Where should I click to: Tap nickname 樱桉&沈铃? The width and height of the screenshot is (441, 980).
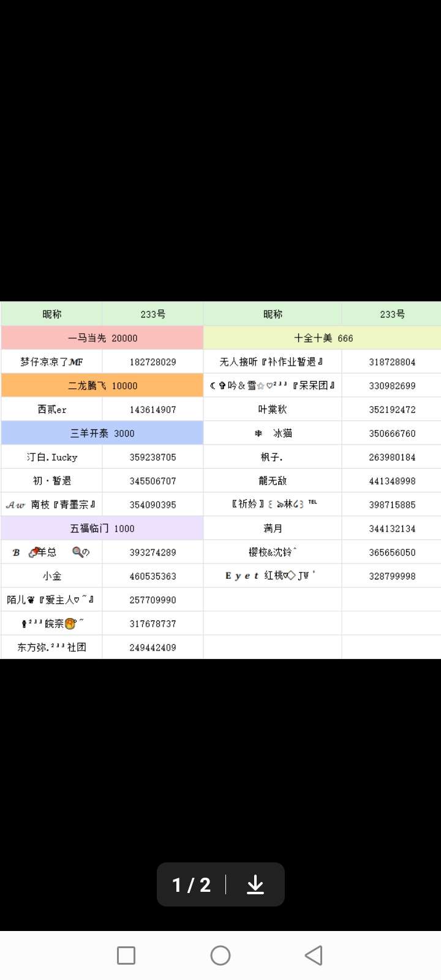pos(273,552)
